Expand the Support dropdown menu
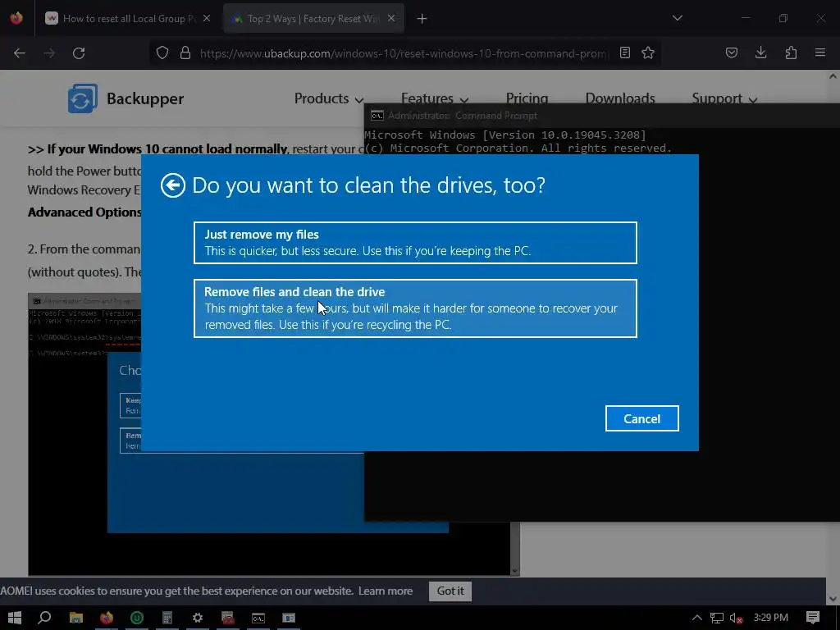Viewport: 840px width, 630px height. point(724,98)
